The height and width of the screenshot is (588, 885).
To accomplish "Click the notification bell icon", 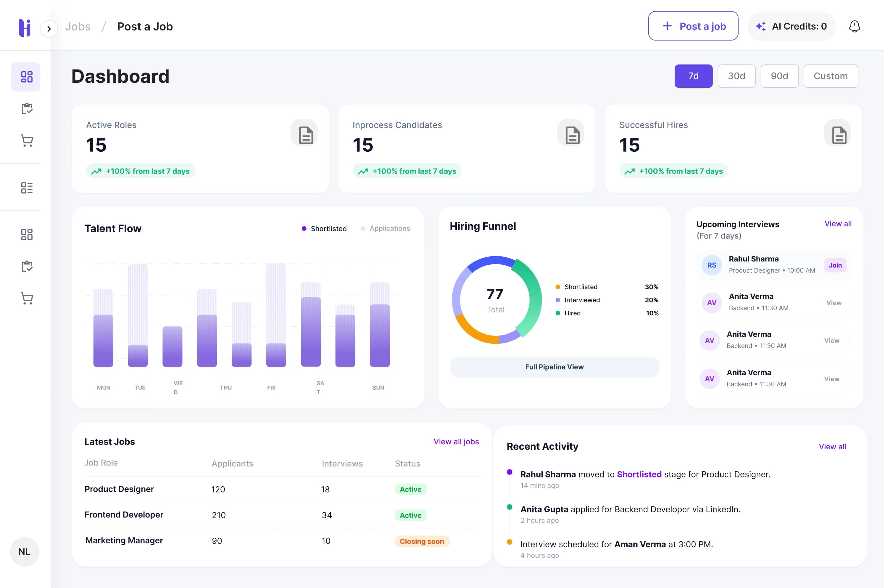I will tap(854, 26).
